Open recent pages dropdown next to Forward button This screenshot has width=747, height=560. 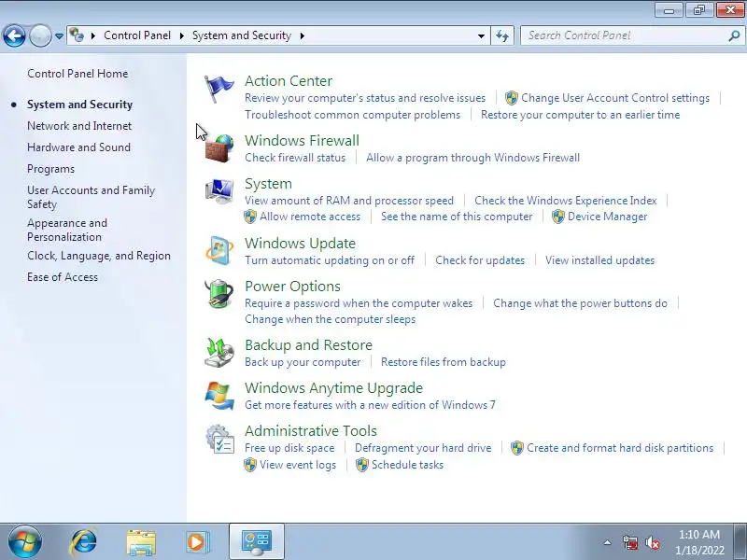point(59,35)
